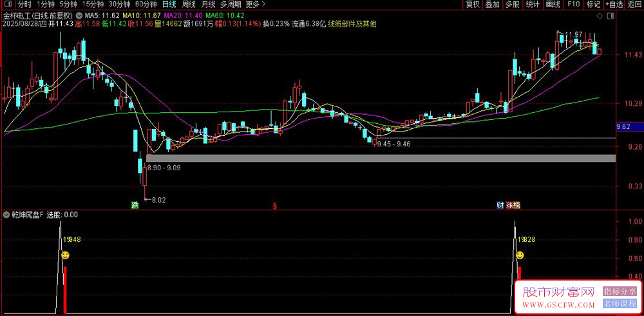The height and width of the screenshot is (316, 644).
Task: Click the 8.02 low price label
Action: pyautogui.click(x=158, y=201)
